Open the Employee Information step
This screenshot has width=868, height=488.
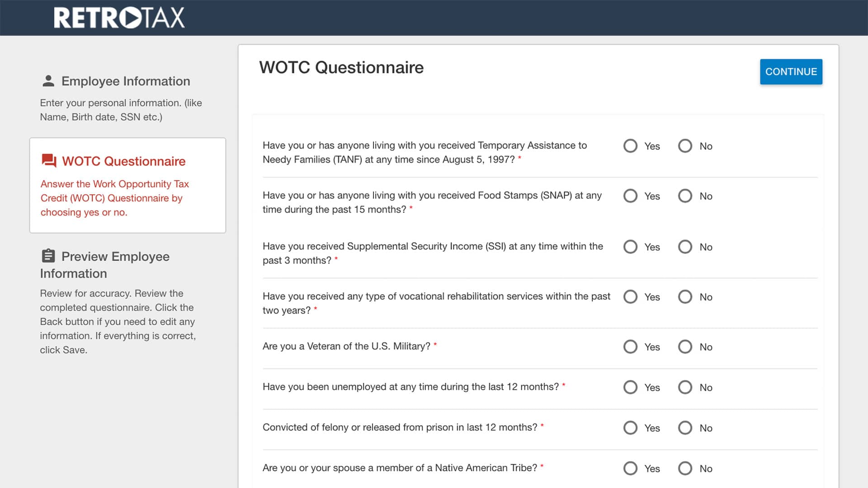point(126,81)
